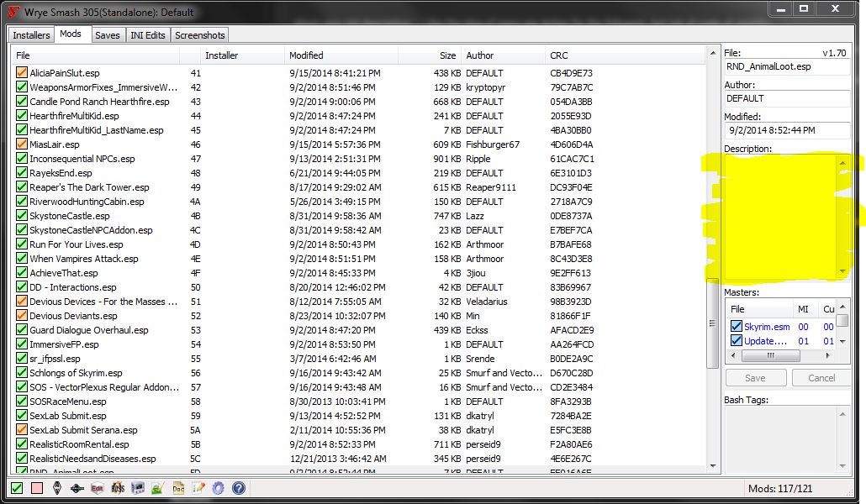Select the Schlongs of Skyrim.esp row
Image resolution: width=866 pixels, height=504 pixels.
(358, 373)
